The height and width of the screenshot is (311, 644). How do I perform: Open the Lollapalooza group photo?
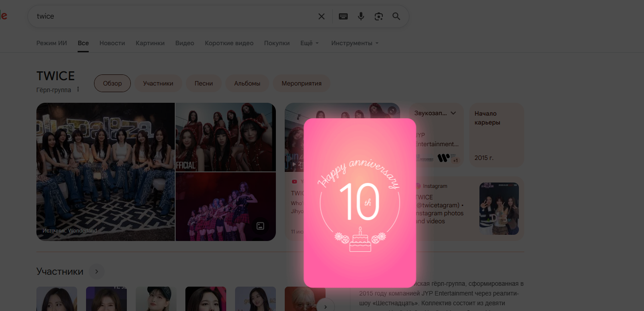pos(106,171)
